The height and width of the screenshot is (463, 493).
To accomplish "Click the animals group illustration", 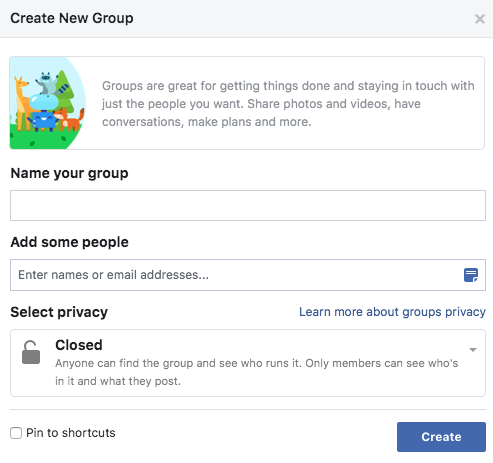I will click(x=48, y=103).
